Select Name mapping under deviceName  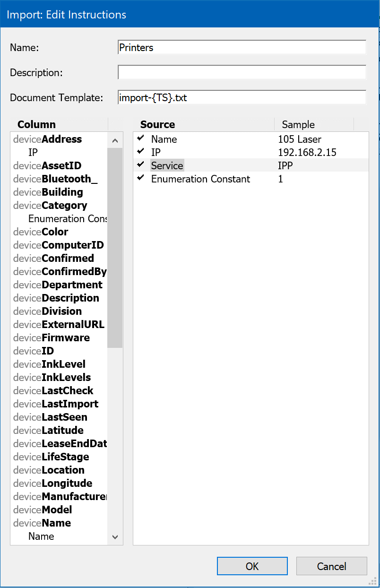pyautogui.click(x=41, y=536)
